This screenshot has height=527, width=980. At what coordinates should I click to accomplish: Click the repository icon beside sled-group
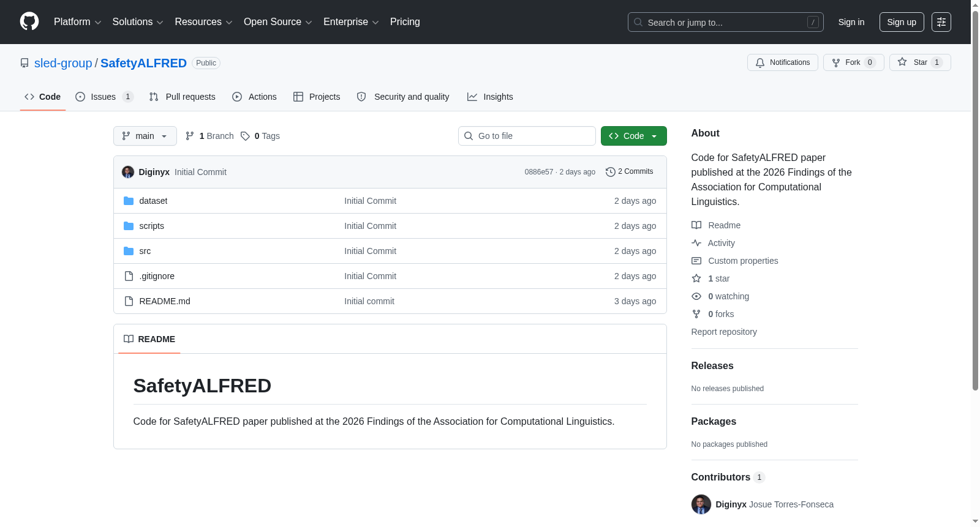point(24,63)
